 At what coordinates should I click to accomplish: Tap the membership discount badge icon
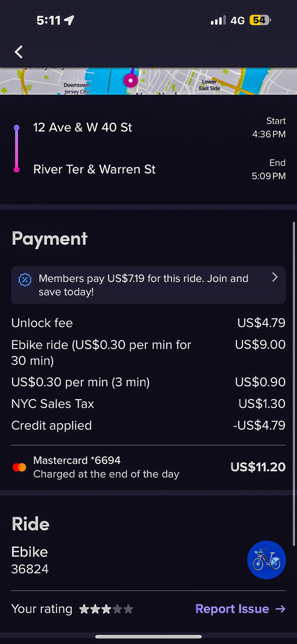(25, 280)
